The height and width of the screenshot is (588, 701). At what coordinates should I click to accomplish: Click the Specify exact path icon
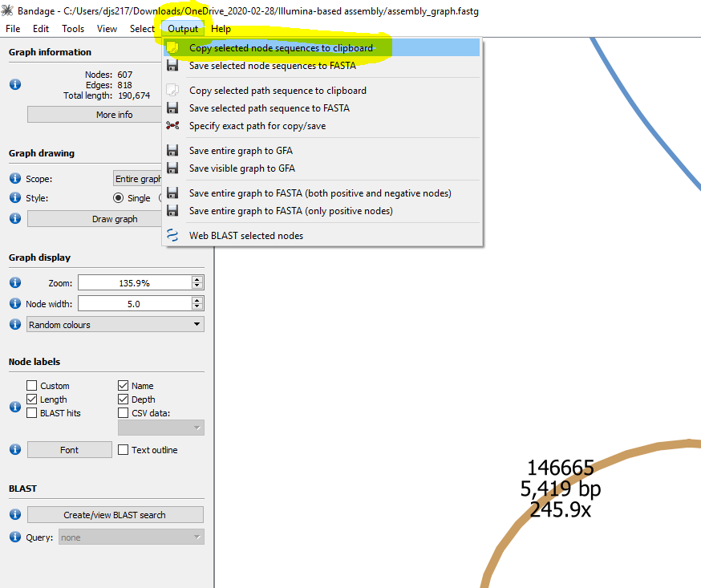(172, 126)
